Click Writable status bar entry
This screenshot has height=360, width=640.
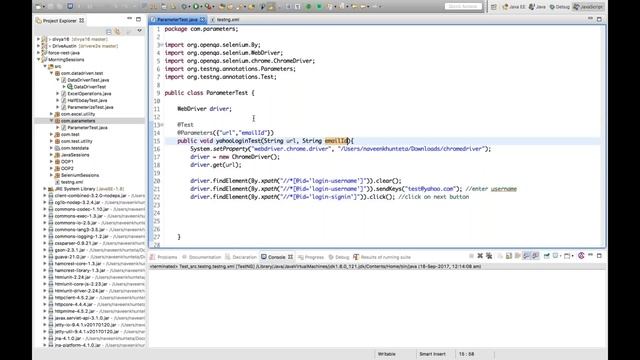[387, 354]
